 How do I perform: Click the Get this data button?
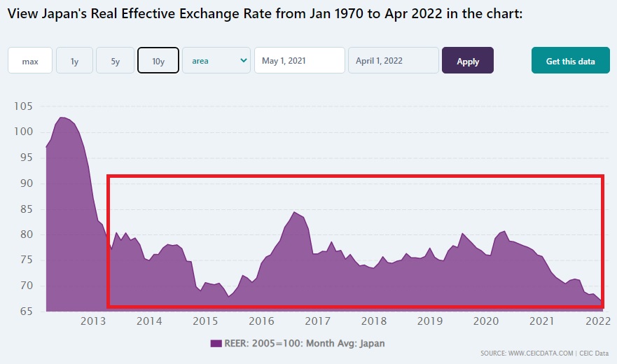point(570,61)
